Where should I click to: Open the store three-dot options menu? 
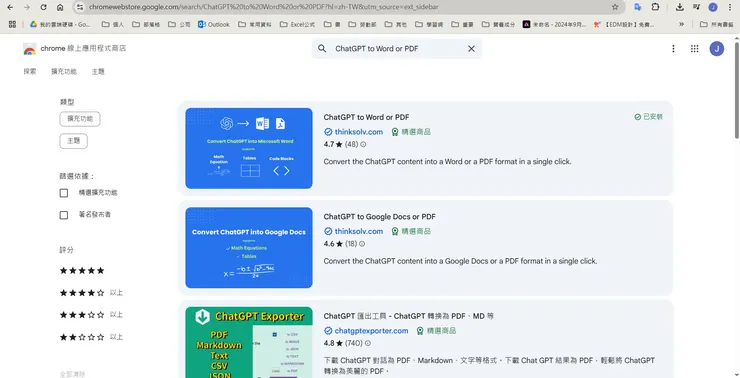point(673,48)
